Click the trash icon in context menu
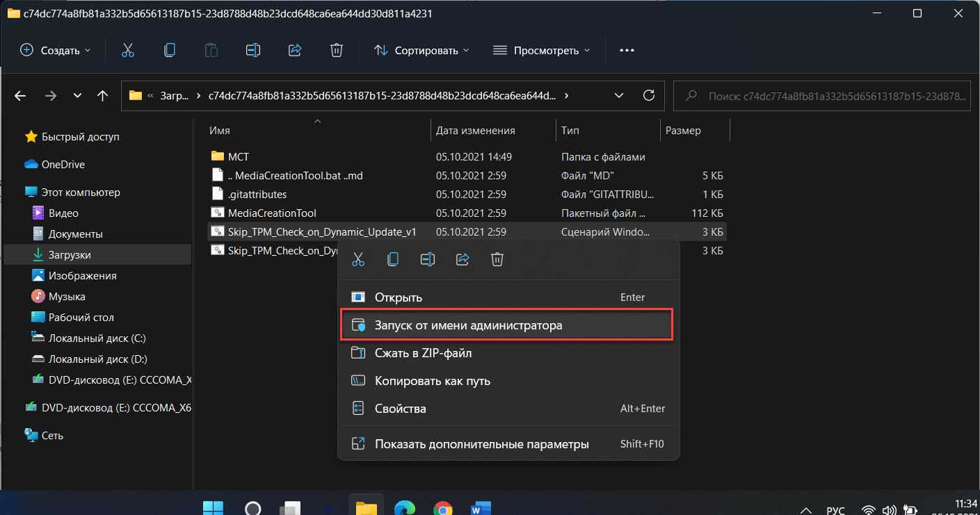This screenshot has height=515, width=980. click(497, 259)
